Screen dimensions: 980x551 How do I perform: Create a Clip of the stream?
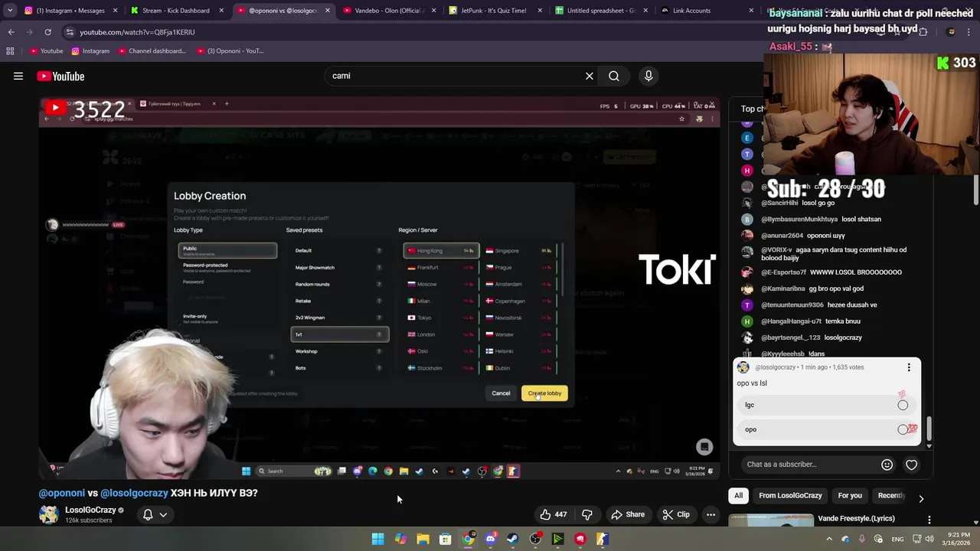(x=676, y=514)
